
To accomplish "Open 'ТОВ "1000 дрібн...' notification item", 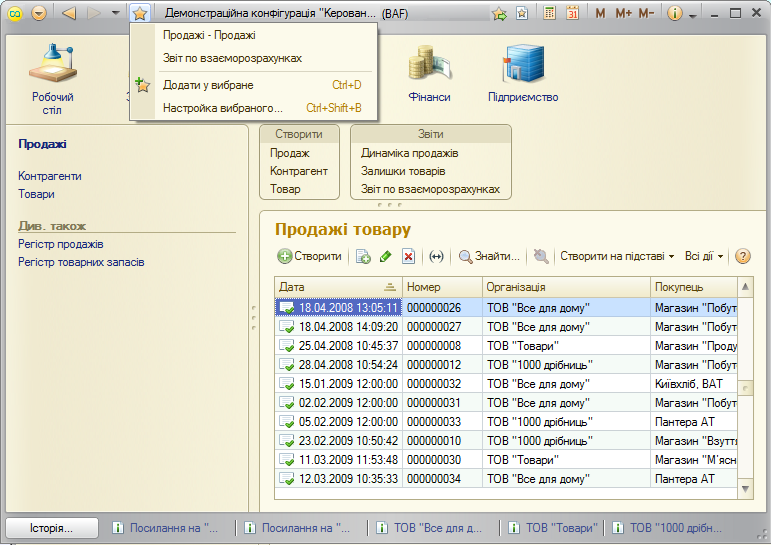I will [x=667, y=528].
